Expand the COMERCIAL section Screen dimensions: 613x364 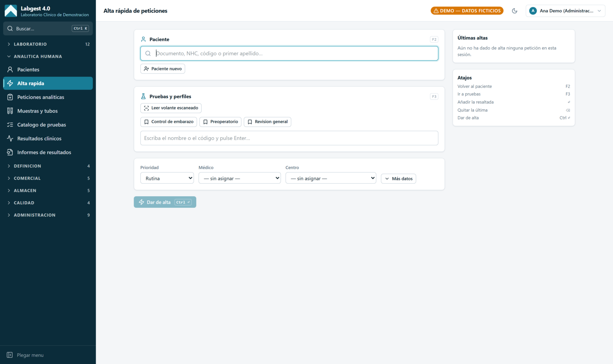click(48, 178)
